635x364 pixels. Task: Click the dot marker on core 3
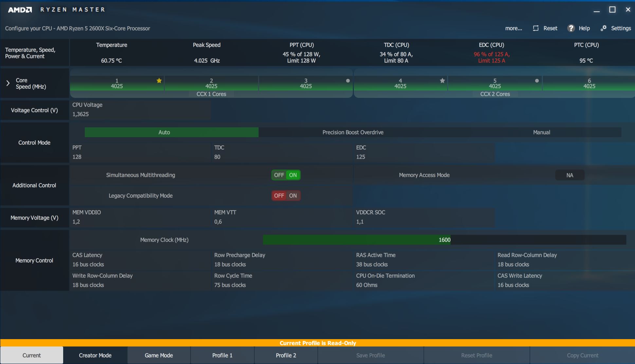click(348, 81)
